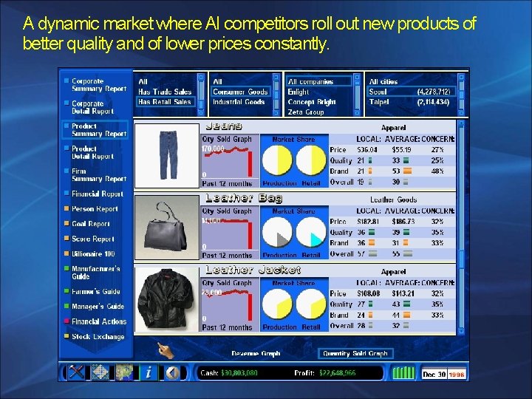Click down arrow of cities list
This screenshot has height=399, width=532.
461,112
